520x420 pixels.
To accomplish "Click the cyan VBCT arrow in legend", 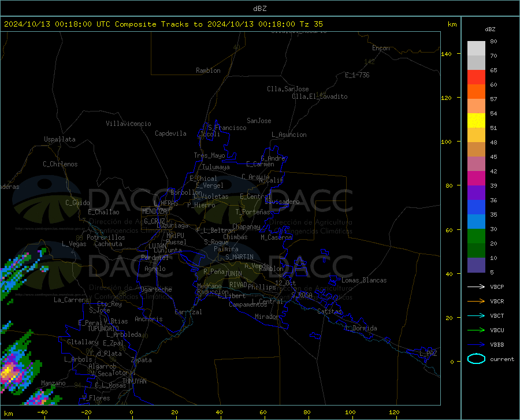I will (x=476, y=315).
